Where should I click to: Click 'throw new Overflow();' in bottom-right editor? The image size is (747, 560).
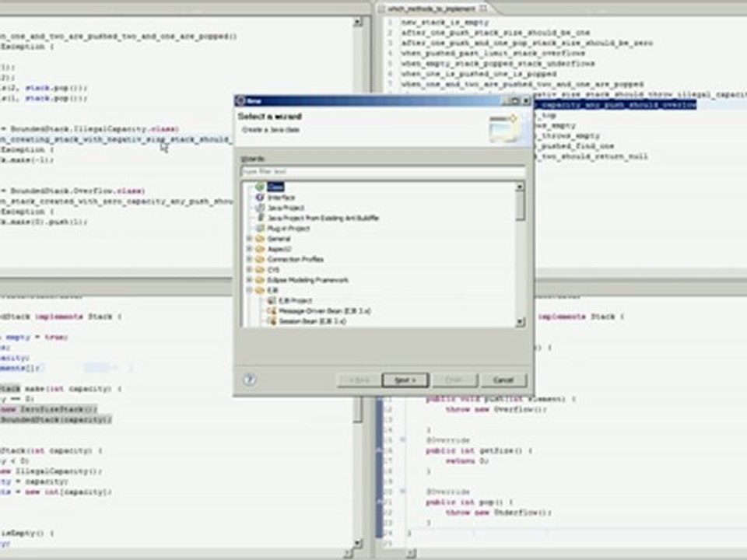pyautogui.click(x=496, y=410)
